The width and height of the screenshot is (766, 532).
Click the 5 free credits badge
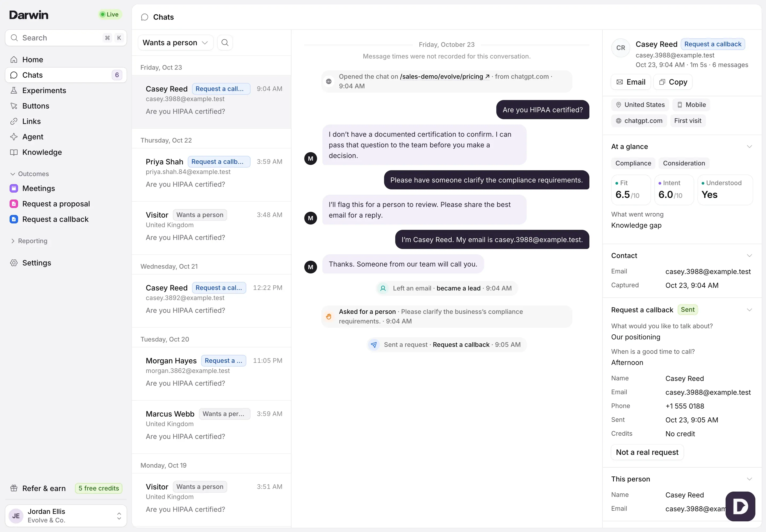pyautogui.click(x=99, y=488)
